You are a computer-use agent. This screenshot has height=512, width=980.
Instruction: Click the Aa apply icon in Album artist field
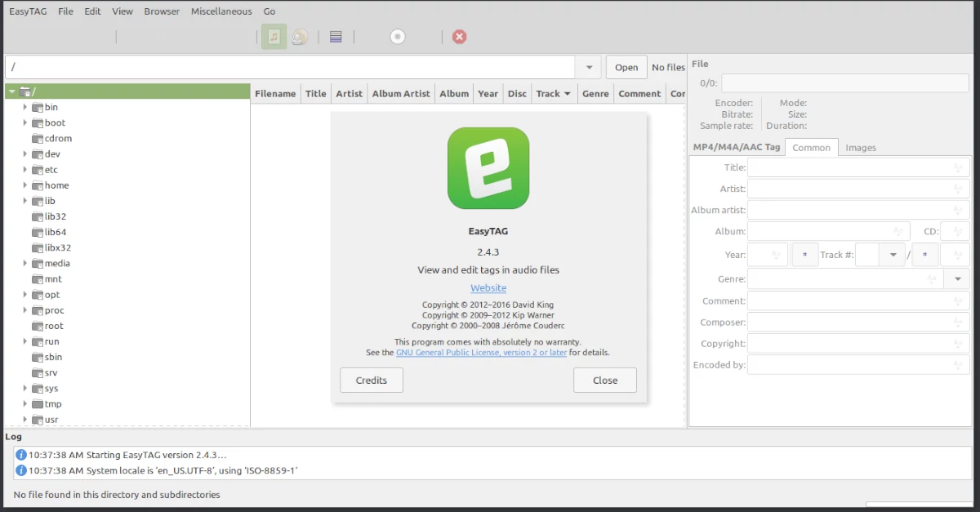pyautogui.click(x=959, y=210)
